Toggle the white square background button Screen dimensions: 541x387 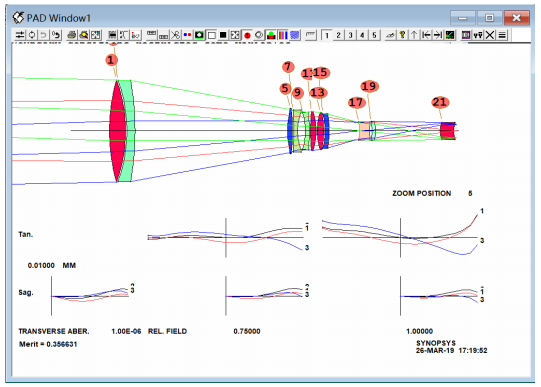212,35
